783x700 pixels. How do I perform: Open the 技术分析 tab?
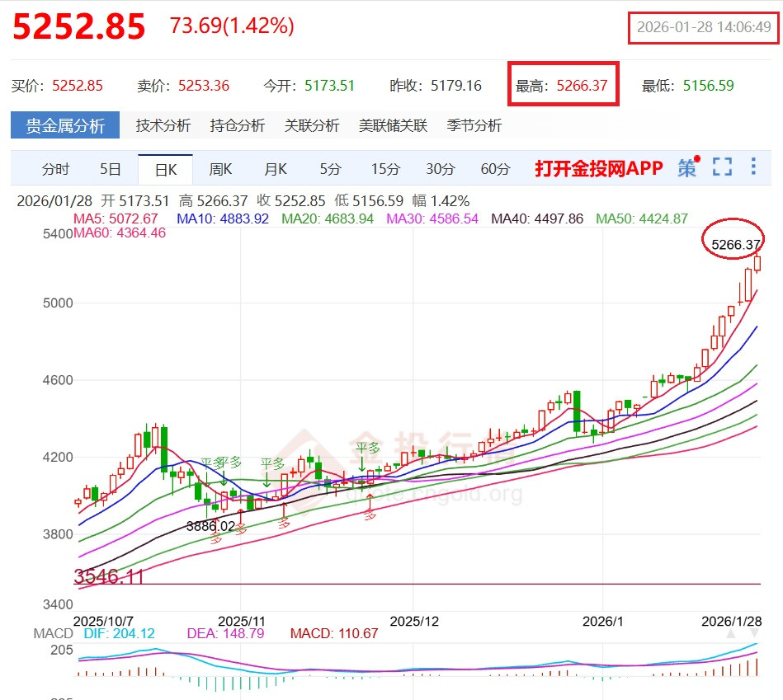pyautogui.click(x=163, y=125)
